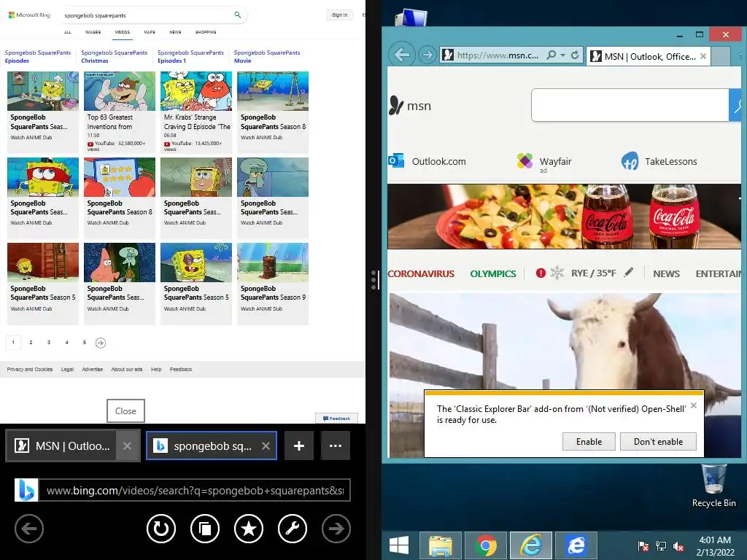The image size is (747, 560).
Task: Select the MSN | Outlook tab in Metro IE
Action: click(x=62, y=446)
